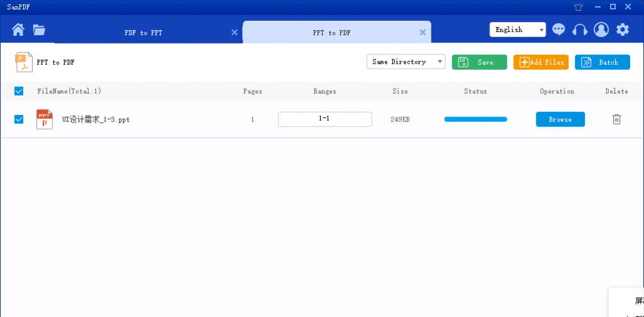
Task: Click the FileName(Total:1) column header
Action: 69,91
